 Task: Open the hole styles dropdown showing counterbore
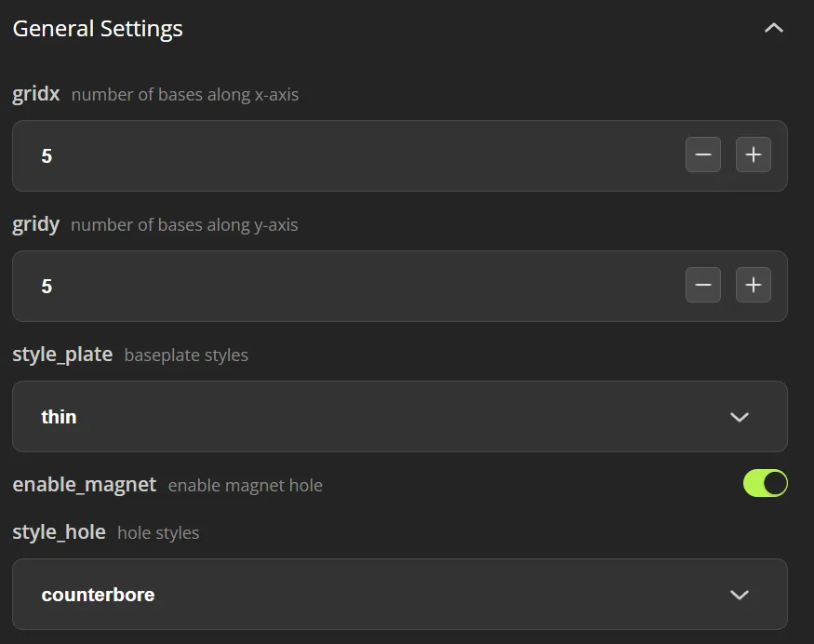[400, 594]
